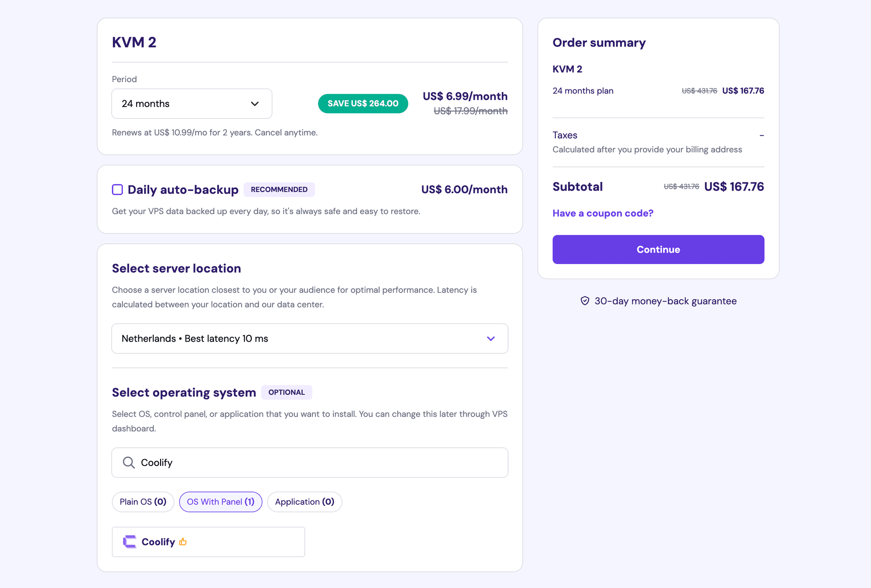
Task: Click the crossed-out US$ 17.99/month price
Action: (x=471, y=110)
